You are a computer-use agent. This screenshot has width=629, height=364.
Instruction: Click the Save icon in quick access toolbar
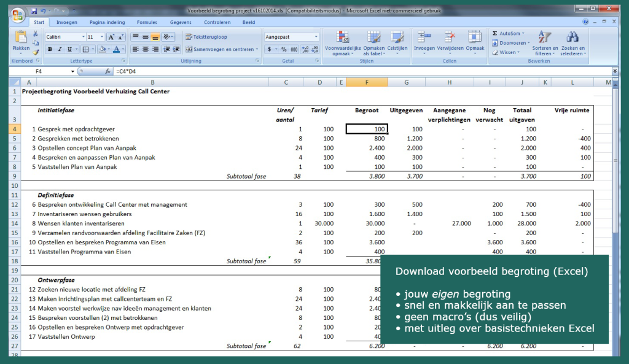34,11
